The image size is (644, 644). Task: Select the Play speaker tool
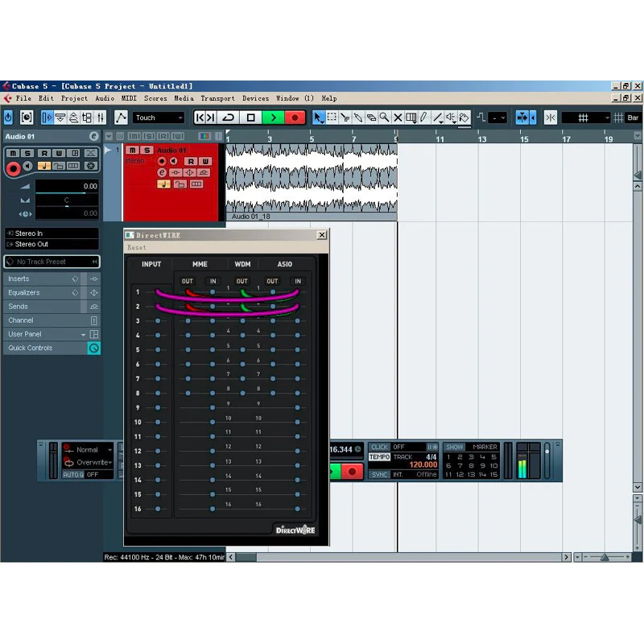pos(451,118)
